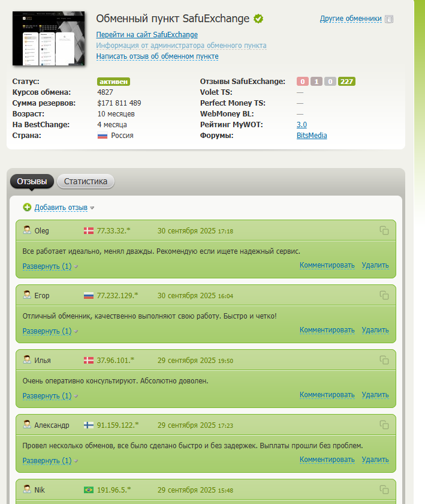The width and height of the screenshot is (425, 504).
Task: Expand comments under Егор's review
Action: pyautogui.click(x=47, y=331)
